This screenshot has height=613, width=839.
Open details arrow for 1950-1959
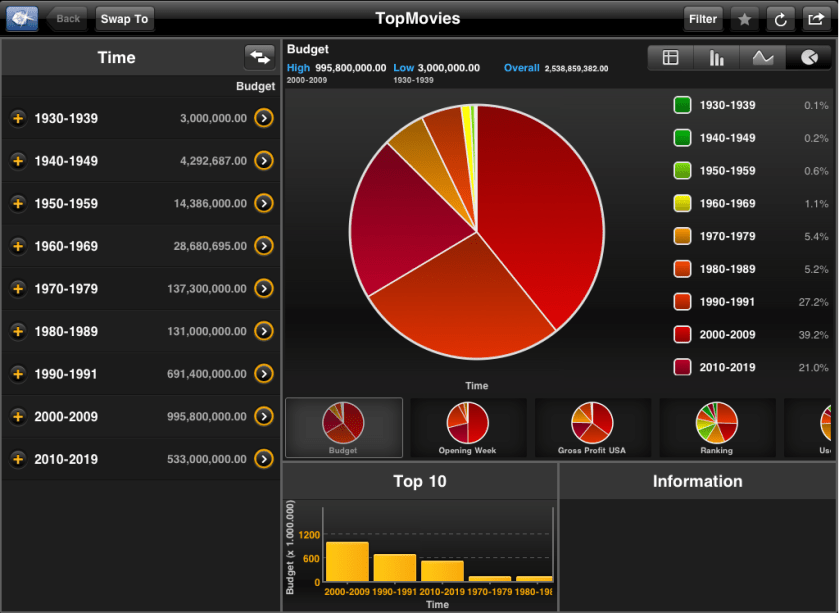pos(264,204)
